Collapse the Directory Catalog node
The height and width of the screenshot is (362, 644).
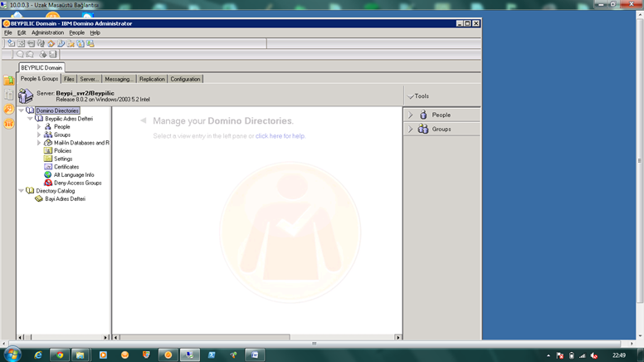tap(22, 191)
